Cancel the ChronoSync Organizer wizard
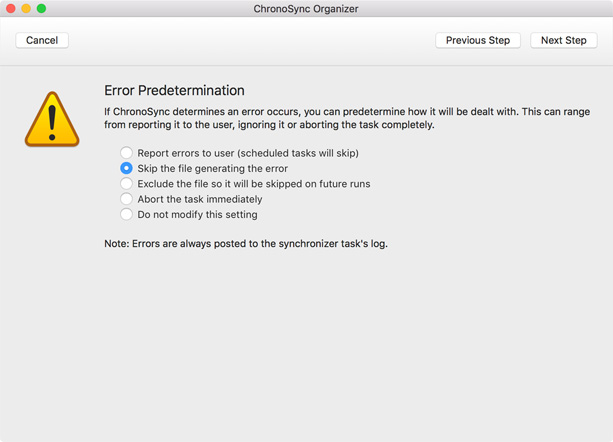Viewport: 613px width, 442px height. coord(42,40)
